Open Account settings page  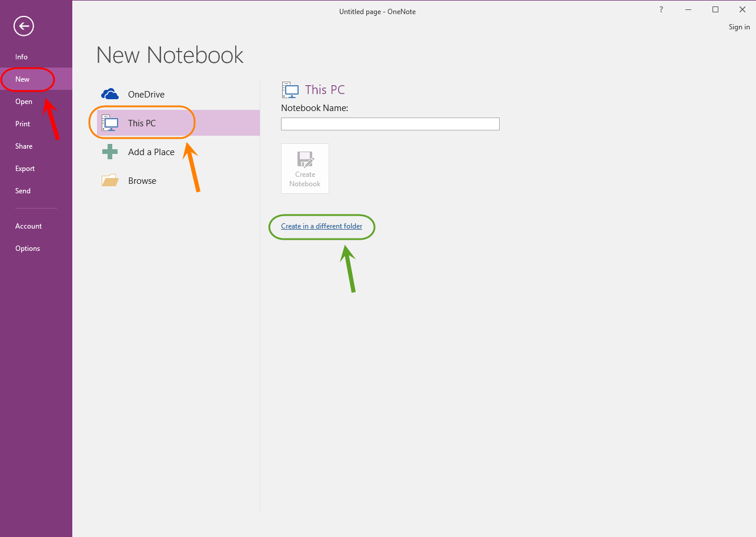pyautogui.click(x=28, y=226)
